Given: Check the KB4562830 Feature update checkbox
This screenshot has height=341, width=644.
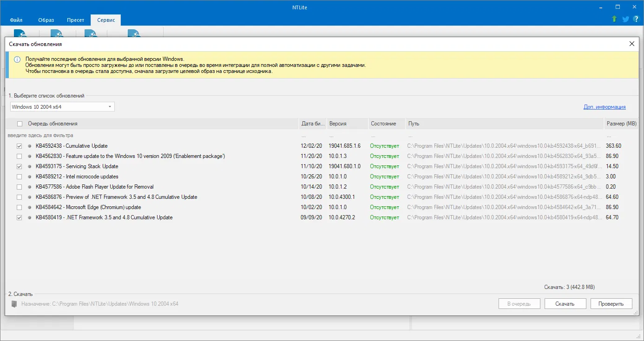Looking at the screenshot, I should point(20,156).
